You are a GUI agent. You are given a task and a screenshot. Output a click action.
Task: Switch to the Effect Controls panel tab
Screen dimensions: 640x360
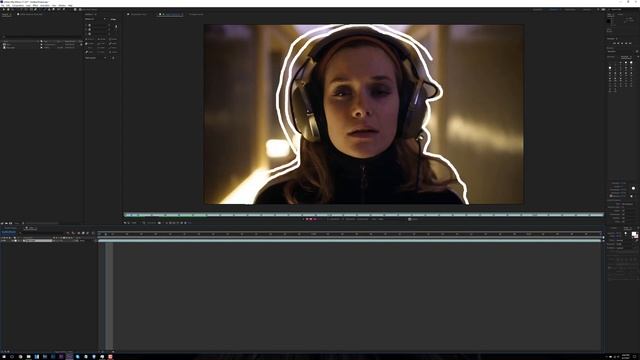click(32, 14)
